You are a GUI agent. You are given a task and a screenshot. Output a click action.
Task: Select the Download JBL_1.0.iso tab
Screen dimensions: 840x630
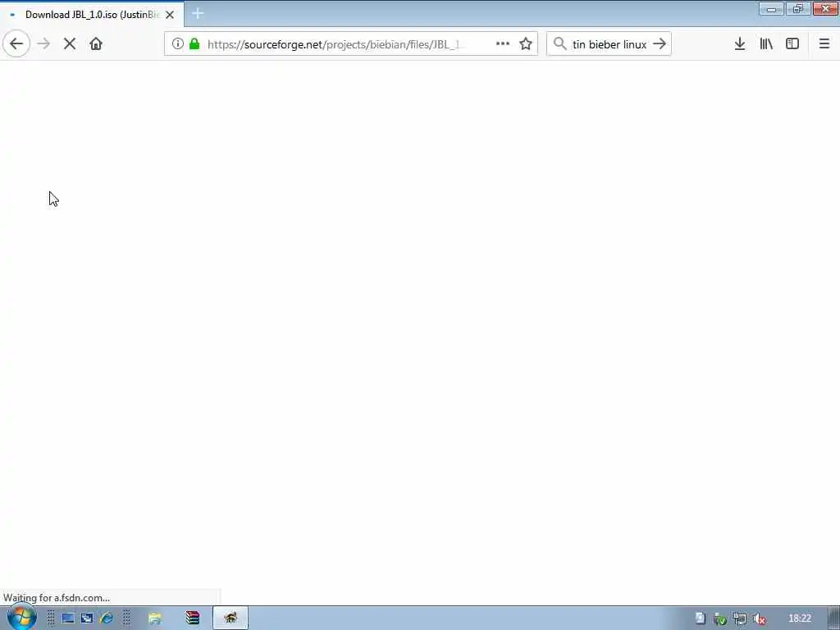pyautogui.click(x=92, y=15)
